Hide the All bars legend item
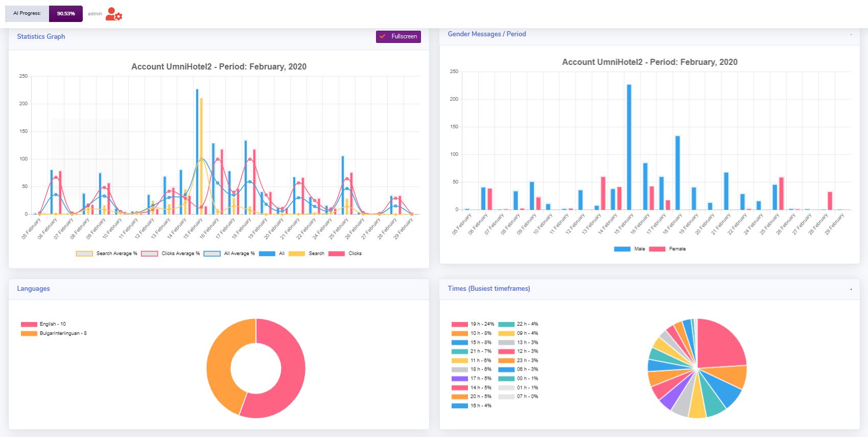The width and height of the screenshot is (868, 437). [x=272, y=254]
